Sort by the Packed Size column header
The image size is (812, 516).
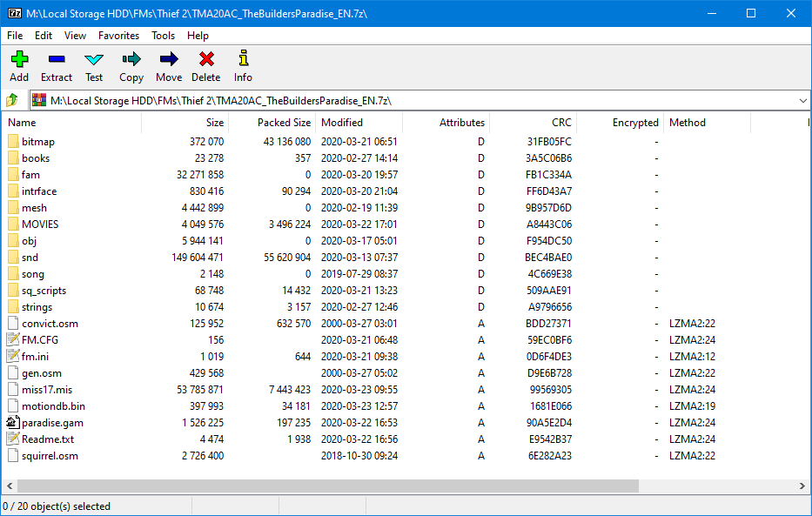272,123
